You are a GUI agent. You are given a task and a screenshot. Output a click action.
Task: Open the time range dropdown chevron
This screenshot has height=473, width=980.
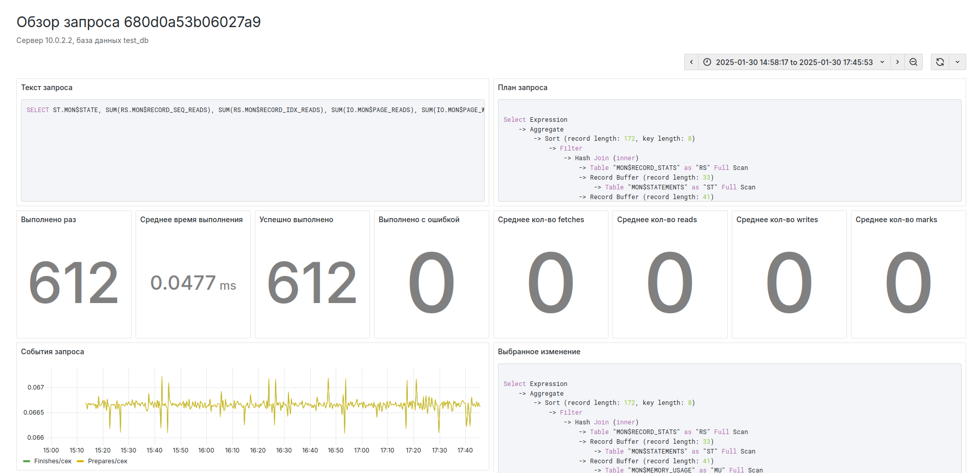(882, 62)
